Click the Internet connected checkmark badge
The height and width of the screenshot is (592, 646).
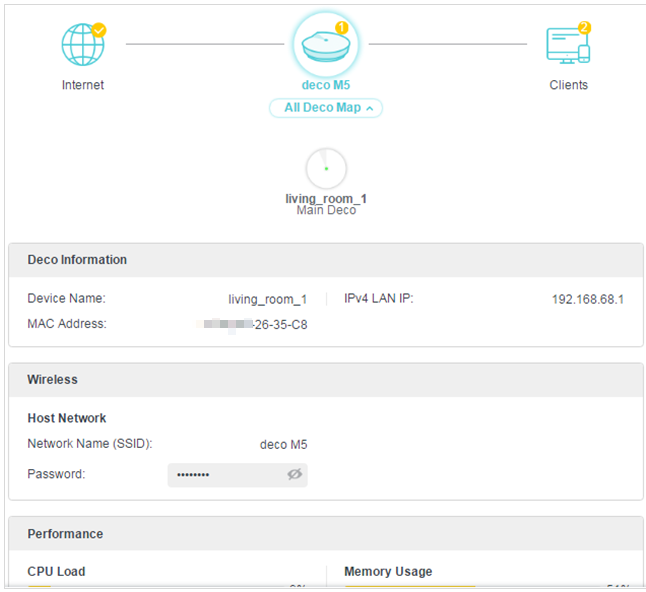(99, 30)
